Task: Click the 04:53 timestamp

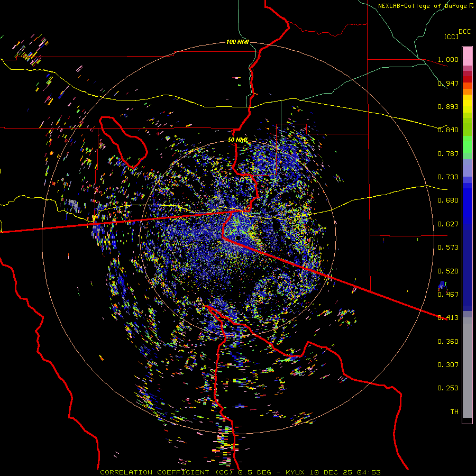Action: pos(369,472)
